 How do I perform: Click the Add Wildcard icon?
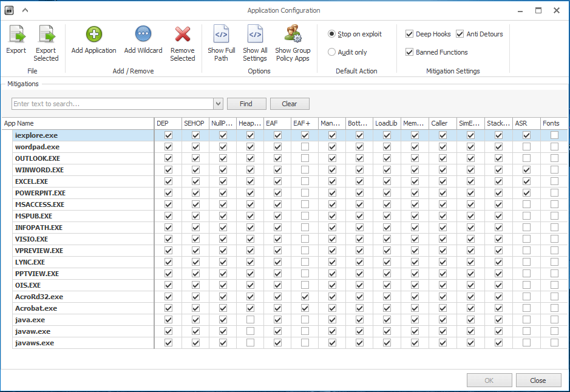[x=143, y=35]
